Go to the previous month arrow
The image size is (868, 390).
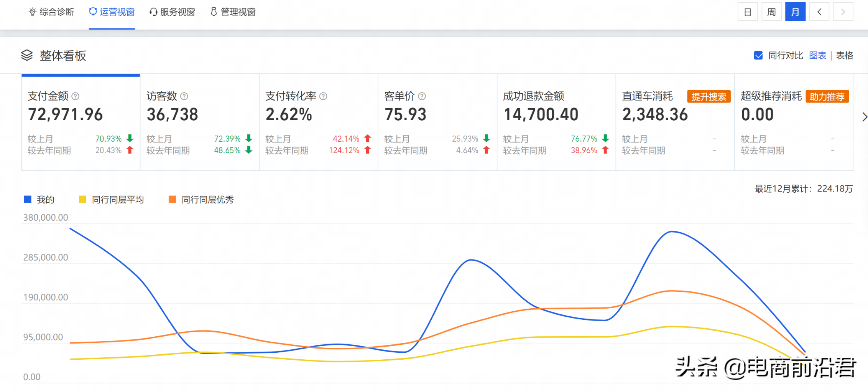pos(819,12)
